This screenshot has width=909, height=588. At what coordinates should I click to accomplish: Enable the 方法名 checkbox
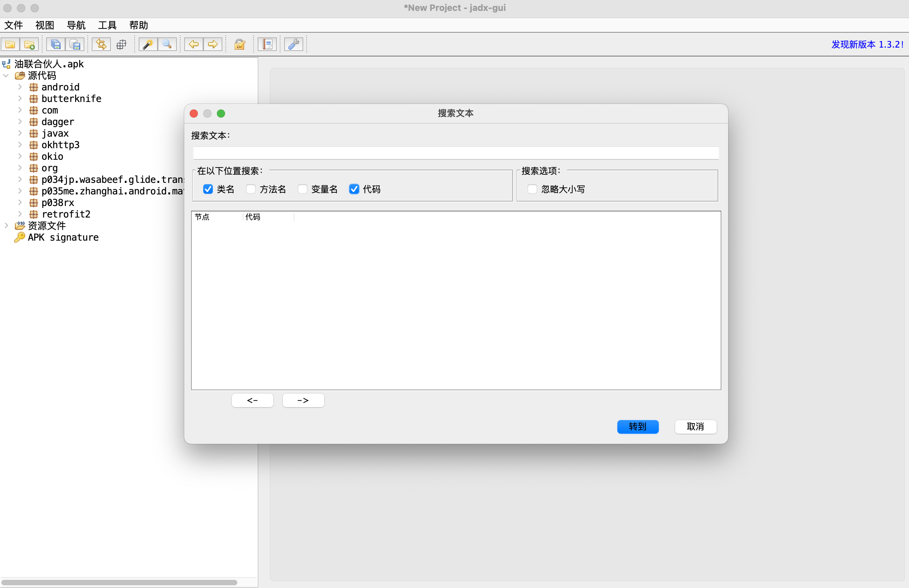pyautogui.click(x=251, y=189)
